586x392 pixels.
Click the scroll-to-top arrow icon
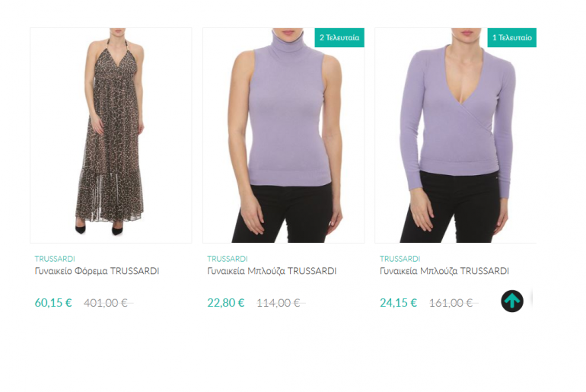(x=512, y=301)
